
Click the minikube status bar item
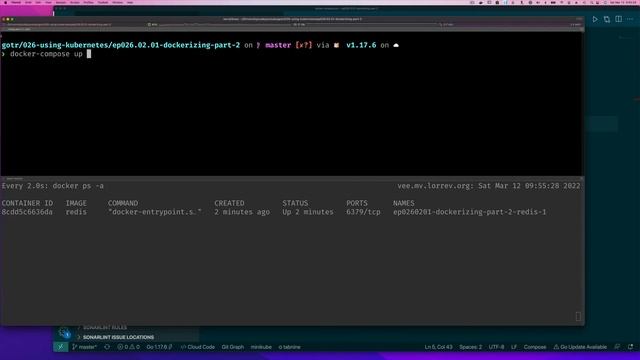(x=261, y=347)
